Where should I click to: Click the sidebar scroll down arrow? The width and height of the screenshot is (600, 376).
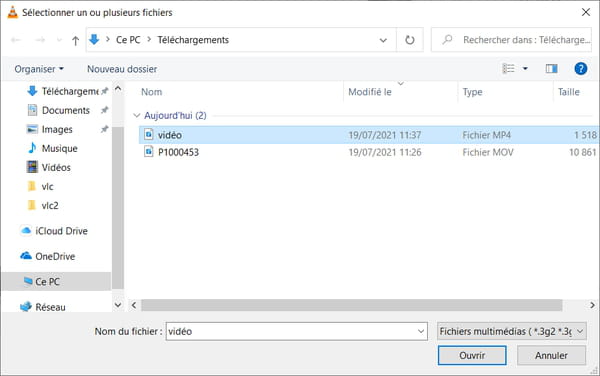tap(118, 305)
